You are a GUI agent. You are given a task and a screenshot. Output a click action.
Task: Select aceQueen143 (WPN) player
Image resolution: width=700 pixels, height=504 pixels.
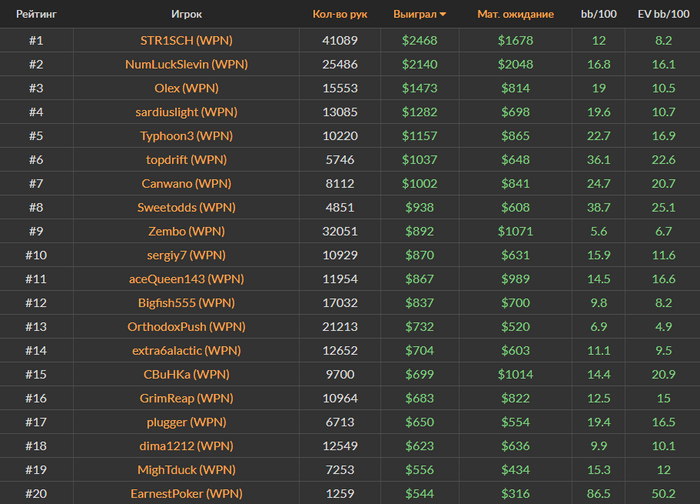186,279
